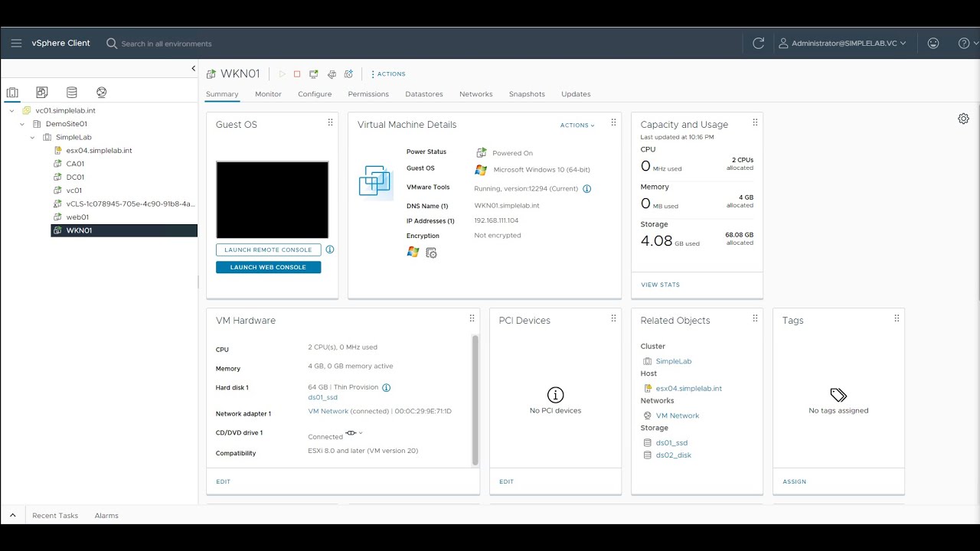Open Administrator@SIMPLELAB.VC user dropdown

pyautogui.click(x=842, y=44)
